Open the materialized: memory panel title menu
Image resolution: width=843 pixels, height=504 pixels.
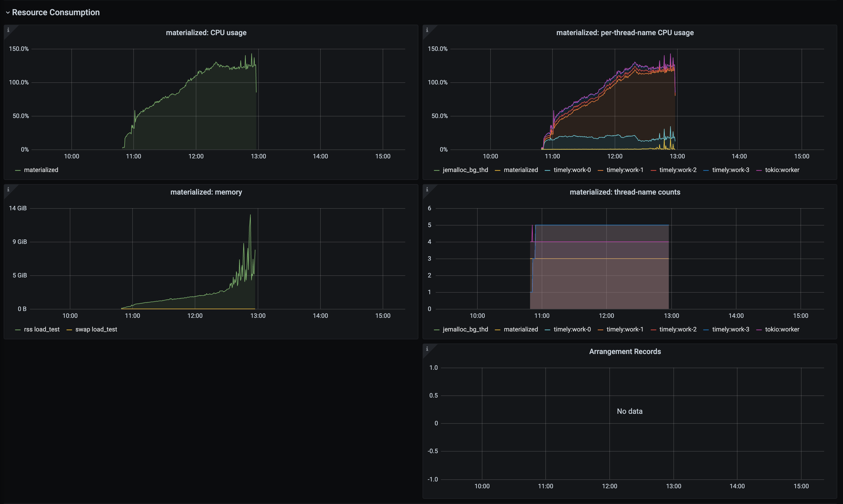pyautogui.click(x=206, y=192)
